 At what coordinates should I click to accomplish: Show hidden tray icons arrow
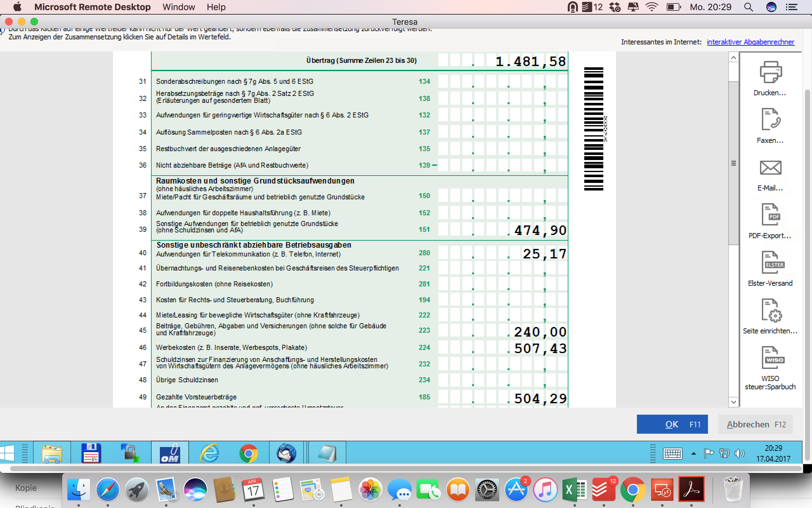[x=694, y=454]
